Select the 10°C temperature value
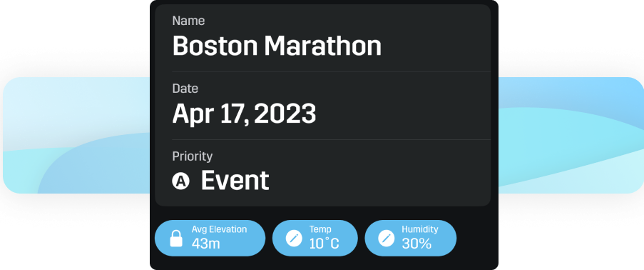644x270 pixels. [324, 244]
